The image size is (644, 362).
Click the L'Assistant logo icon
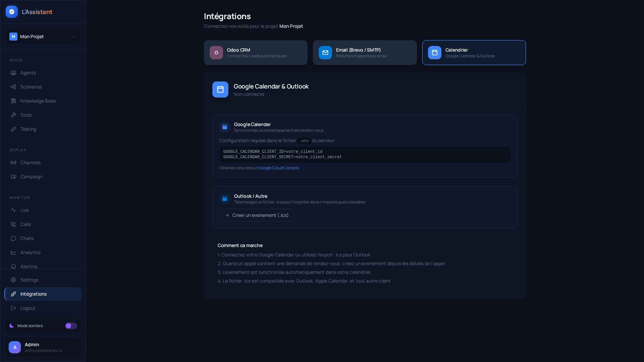coord(12,12)
